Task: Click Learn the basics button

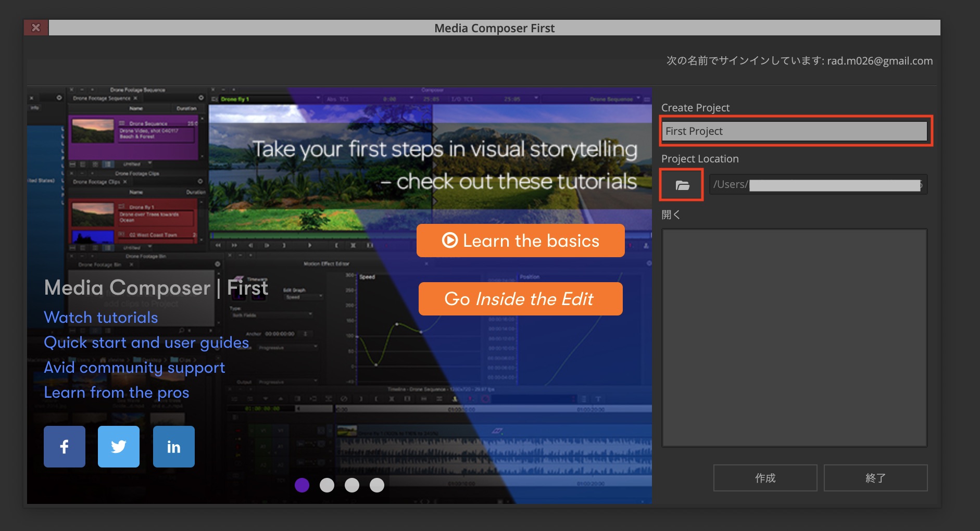Action: point(521,241)
